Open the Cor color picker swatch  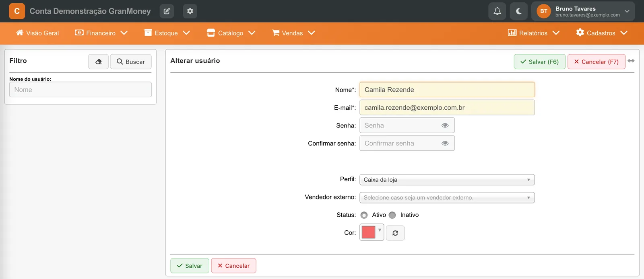pos(372,232)
